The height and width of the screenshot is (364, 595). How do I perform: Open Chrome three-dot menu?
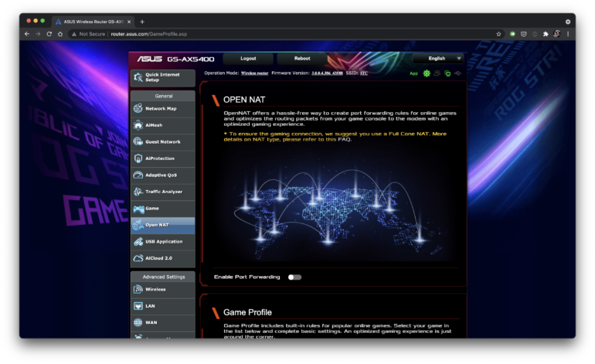(568, 34)
